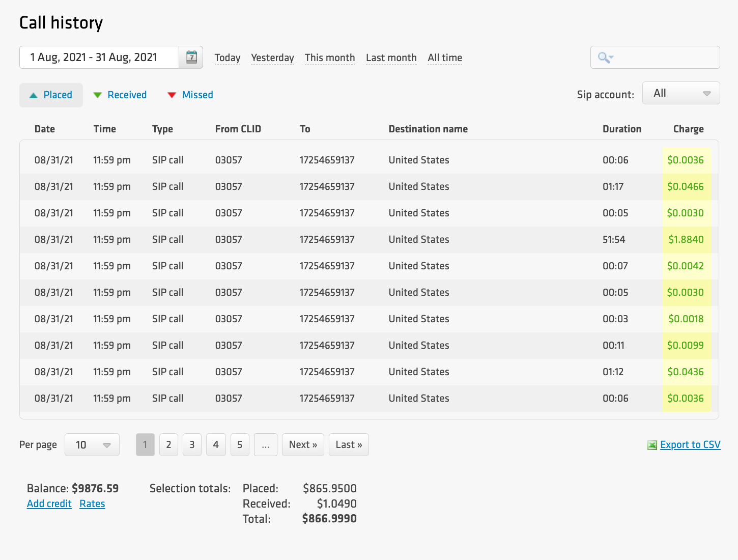This screenshot has height=560, width=738.
Task: Click the Export to CSV link
Action: pyautogui.click(x=690, y=444)
